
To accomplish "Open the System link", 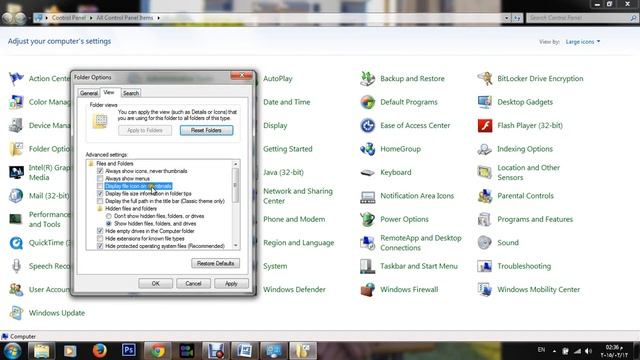I will pos(275,266).
